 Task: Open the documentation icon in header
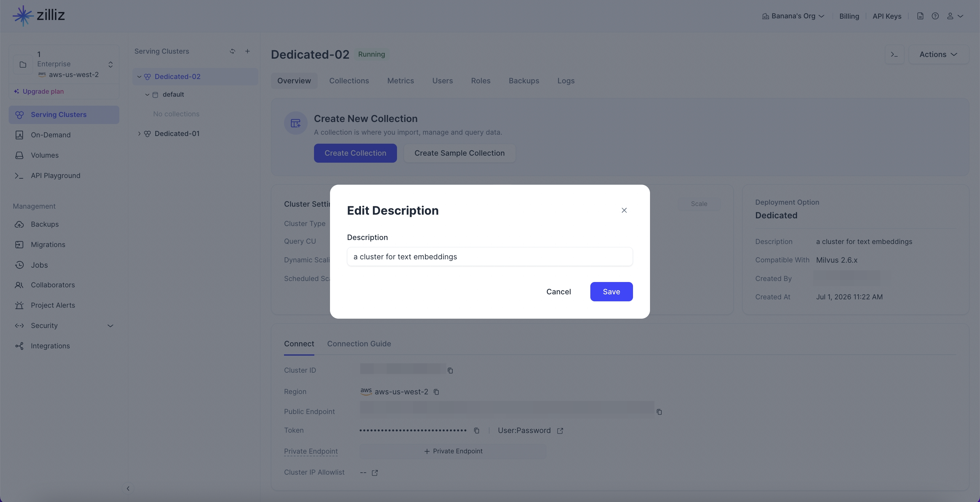pyautogui.click(x=920, y=16)
